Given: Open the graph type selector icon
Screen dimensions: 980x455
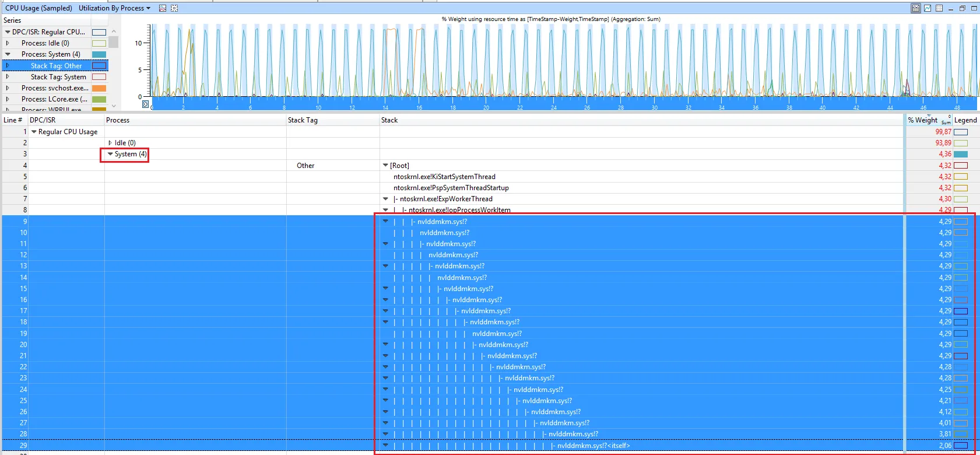Looking at the screenshot, I should tap(163, 8).
